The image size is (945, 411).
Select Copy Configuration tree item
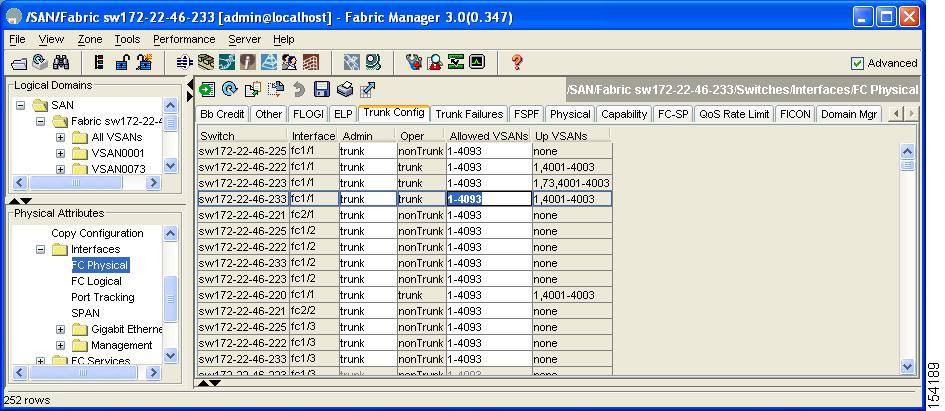click(x=97, y=233)
